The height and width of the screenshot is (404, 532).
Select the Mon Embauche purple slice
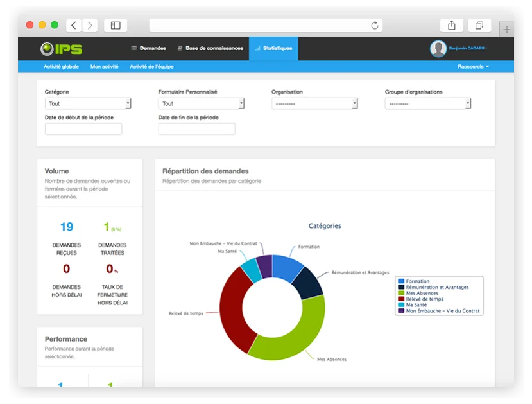(265, 266)
